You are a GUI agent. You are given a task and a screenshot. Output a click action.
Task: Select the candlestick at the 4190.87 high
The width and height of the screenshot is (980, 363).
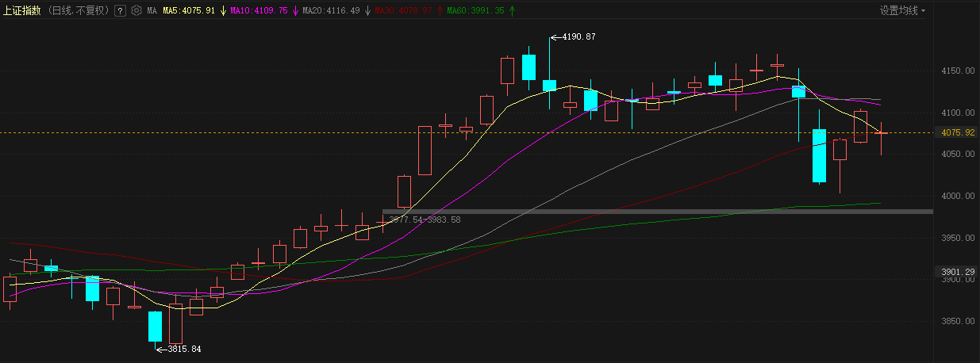click(x=549, y=85)
